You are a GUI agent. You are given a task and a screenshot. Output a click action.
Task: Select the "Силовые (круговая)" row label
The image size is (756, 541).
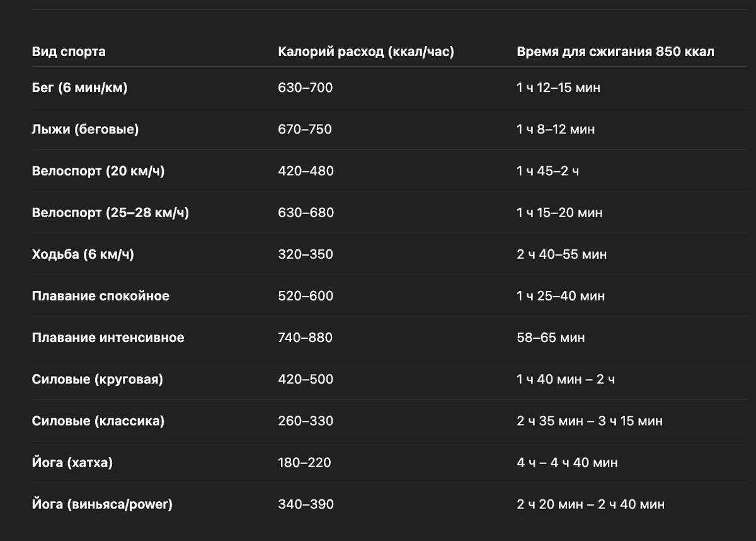point(97,379)
